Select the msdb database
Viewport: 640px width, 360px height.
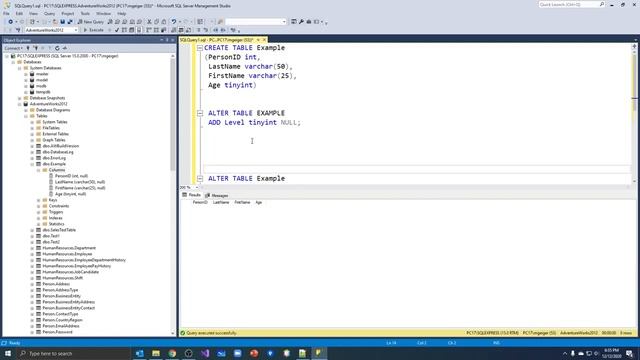pos(41,86)
